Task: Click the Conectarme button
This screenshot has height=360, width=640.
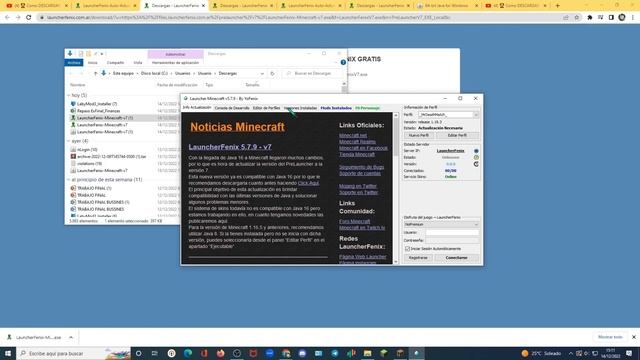Action: coord(456,258)
